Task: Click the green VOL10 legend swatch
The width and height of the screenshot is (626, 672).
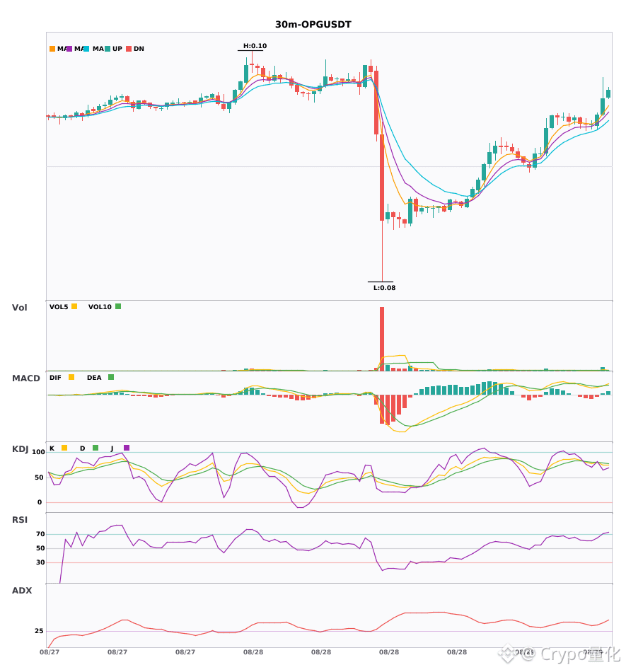Action: [x=118, y=306]
